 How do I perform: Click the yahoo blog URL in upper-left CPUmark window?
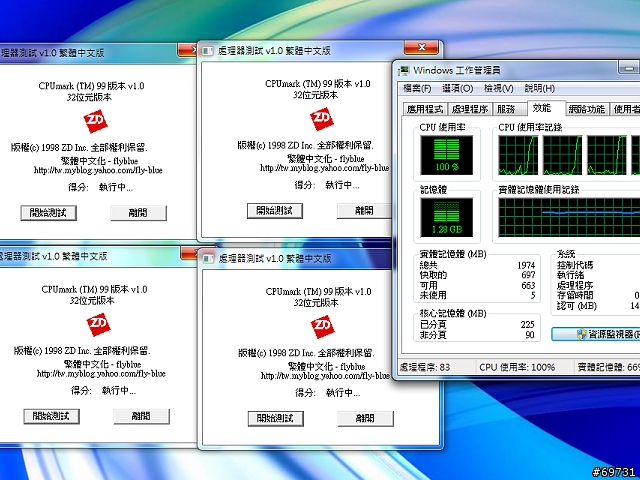pos(98,170)
